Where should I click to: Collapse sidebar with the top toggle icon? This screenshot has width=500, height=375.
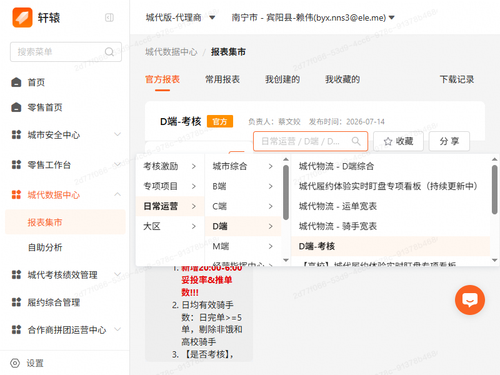(x=109, y=17)
